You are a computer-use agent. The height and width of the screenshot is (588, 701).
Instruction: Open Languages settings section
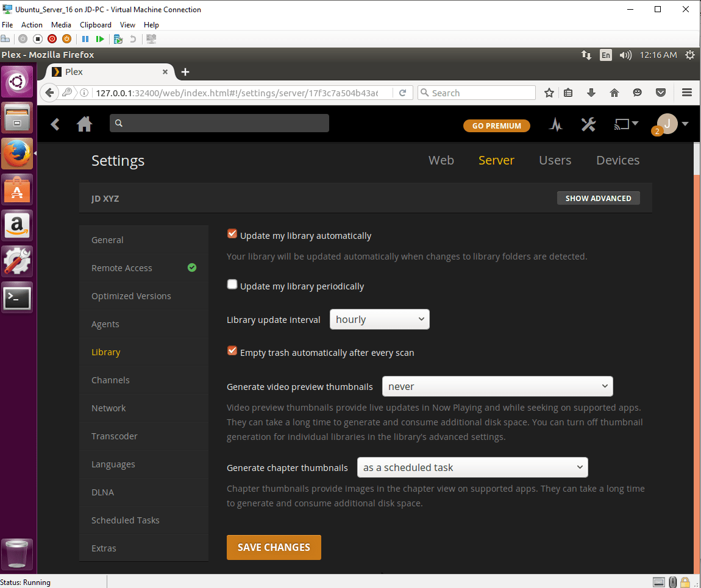[143, 464]
